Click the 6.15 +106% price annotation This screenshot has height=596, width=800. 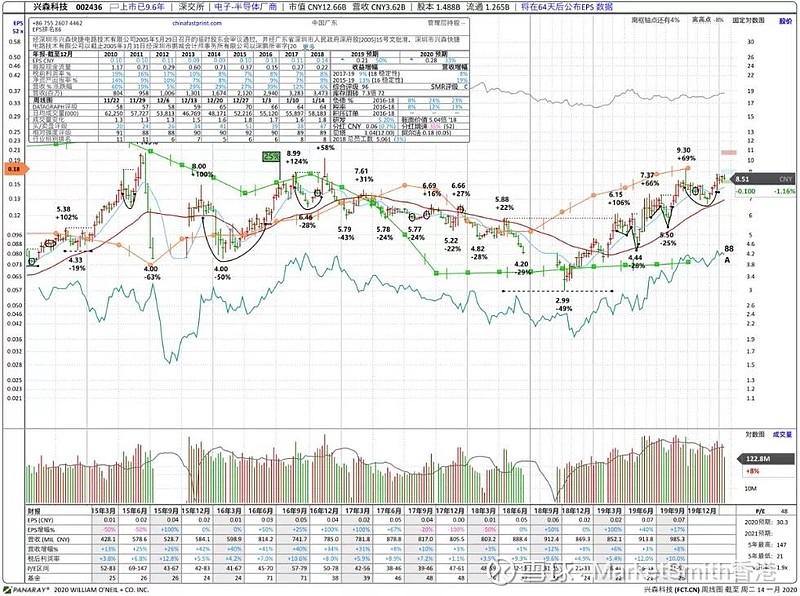[616, 198]
